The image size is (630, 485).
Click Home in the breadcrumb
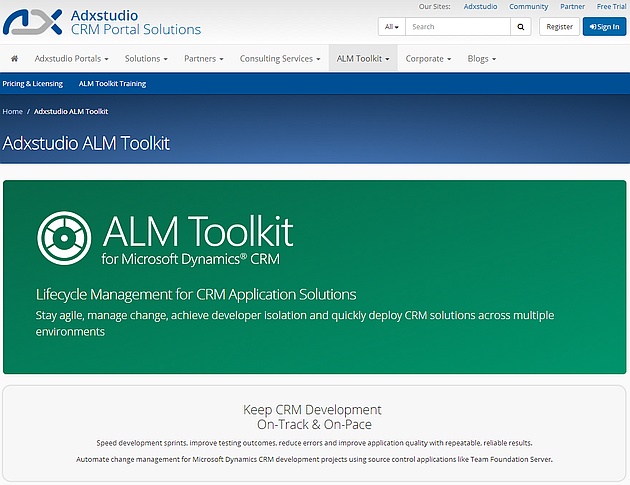[12, 111]
